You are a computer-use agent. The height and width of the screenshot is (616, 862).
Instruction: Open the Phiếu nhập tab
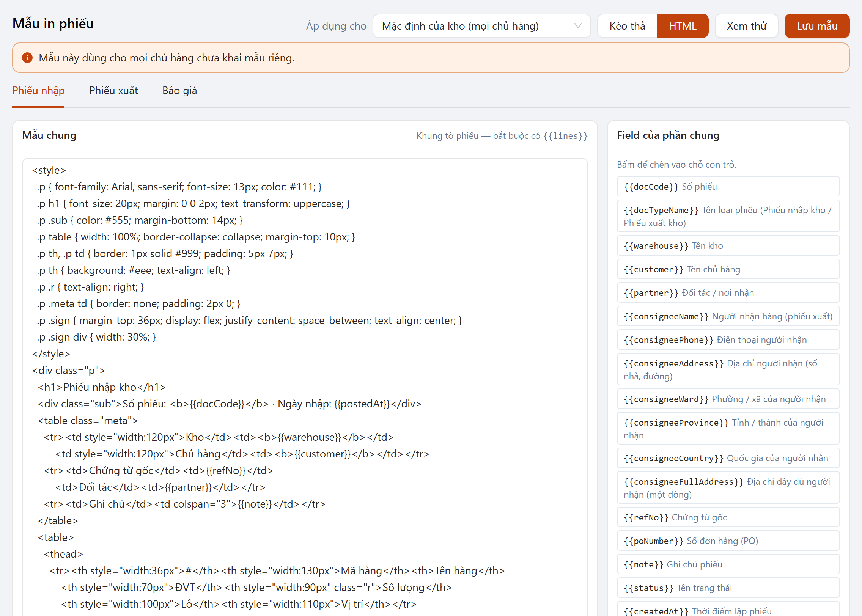(38, 91)
